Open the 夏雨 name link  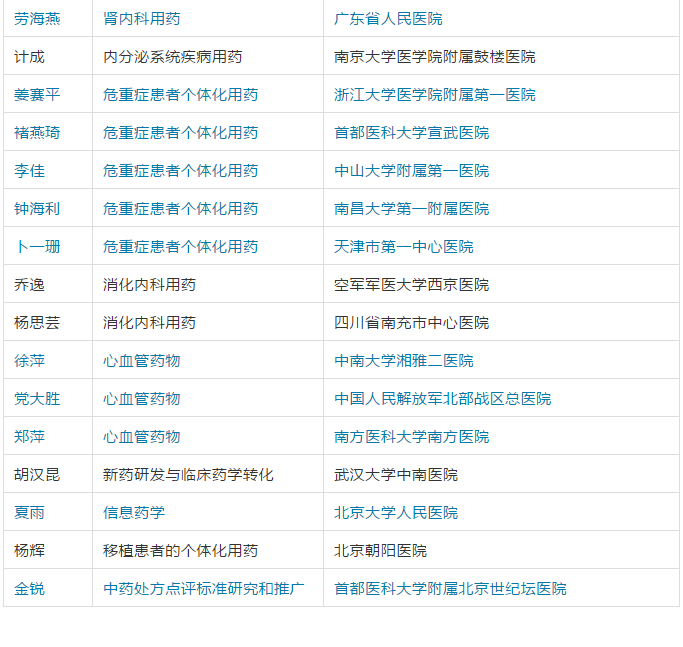click(x=29, y=512)
